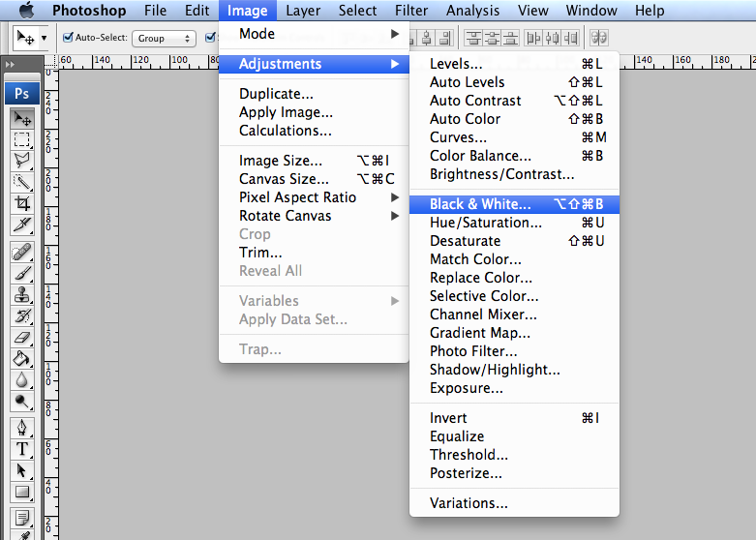Choose Gradient Map adjustment
The image size is (756, 540).
click(514, 333)
